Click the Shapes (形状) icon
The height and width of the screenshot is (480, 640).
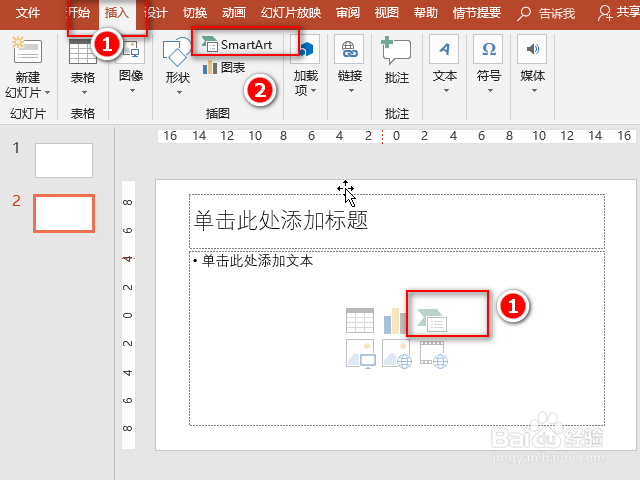pos(177,52)
